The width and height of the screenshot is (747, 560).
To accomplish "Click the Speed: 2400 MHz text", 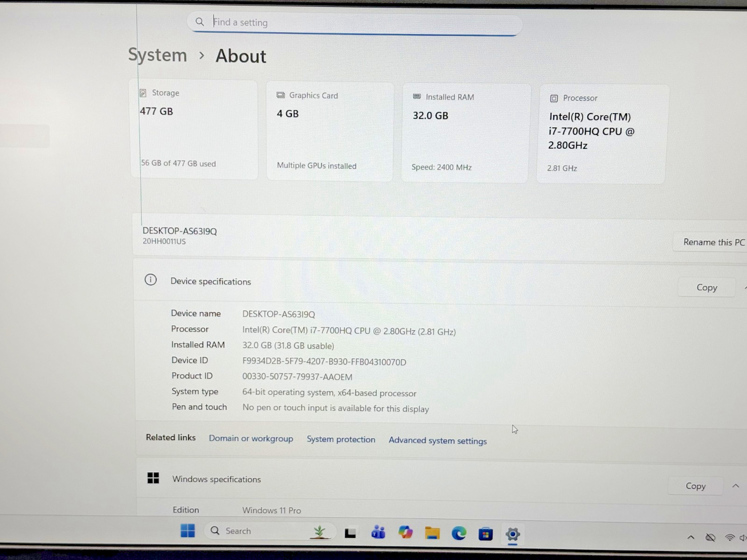I will pyautogui.click(x=441, y=167).
